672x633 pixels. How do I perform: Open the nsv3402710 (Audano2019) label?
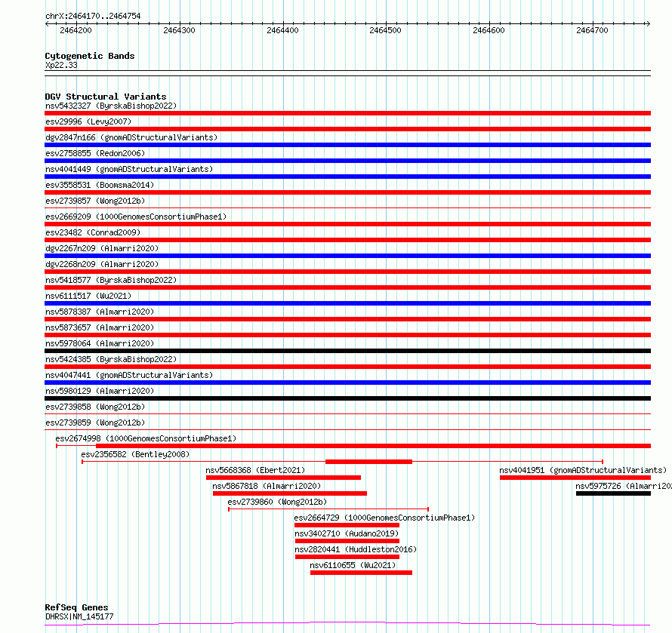pos(347,533)
